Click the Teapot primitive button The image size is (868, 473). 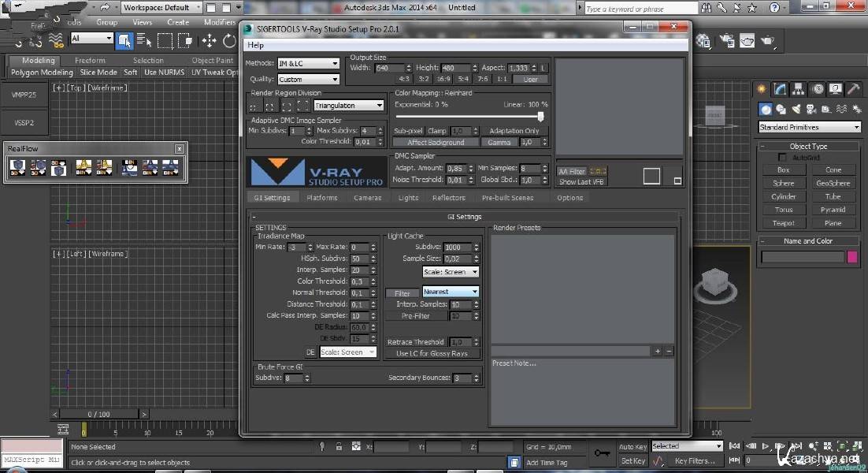pyautogui.click(x=784, y=223)
